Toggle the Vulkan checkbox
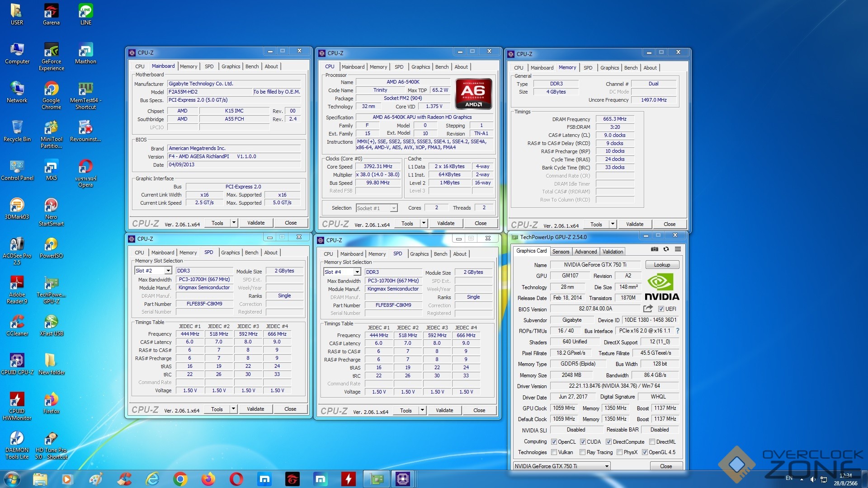Screen dimensions: 868x488 (x=554, y=452)
